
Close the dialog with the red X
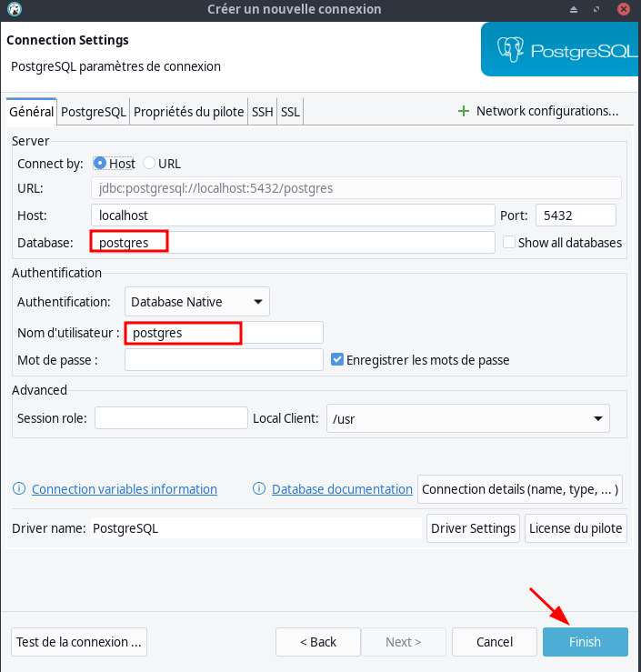tap(624, 9)
